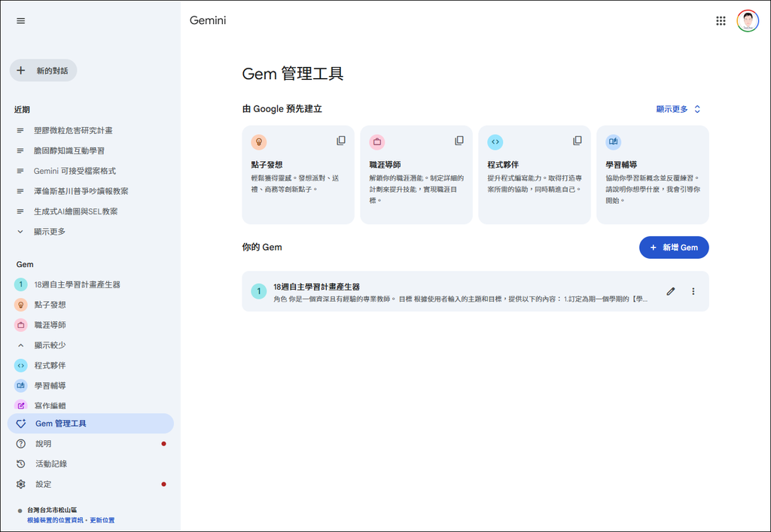The image size is (771, 532).
Task: Open the Google apps grid
Action: pos(721,20)
